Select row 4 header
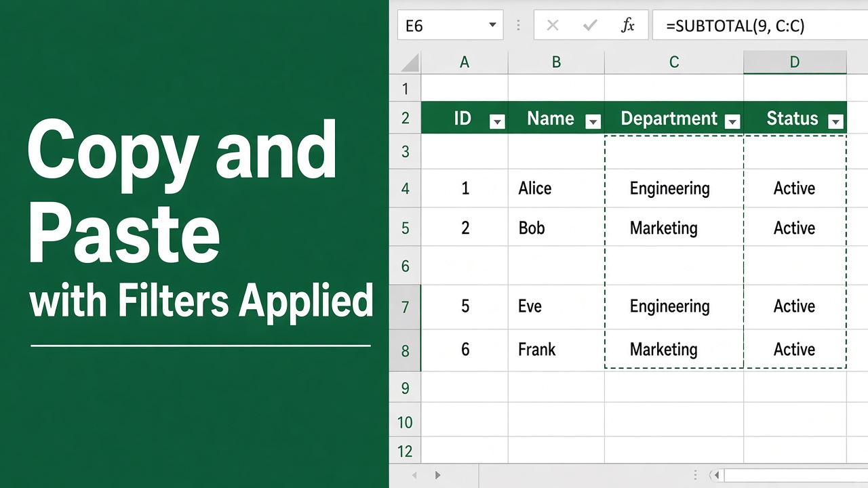The image size is (868, 488). 406,188
